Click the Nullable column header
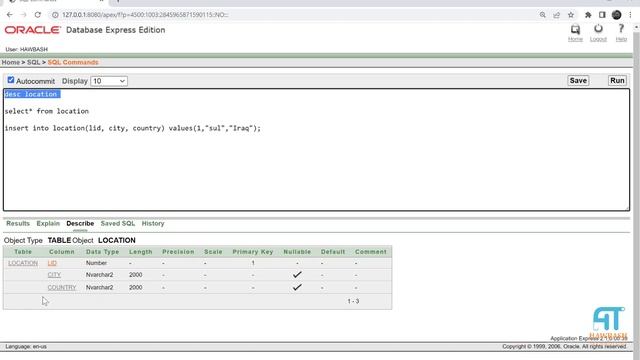This screenshot has width=640, height=360. [x=297, y=252]
